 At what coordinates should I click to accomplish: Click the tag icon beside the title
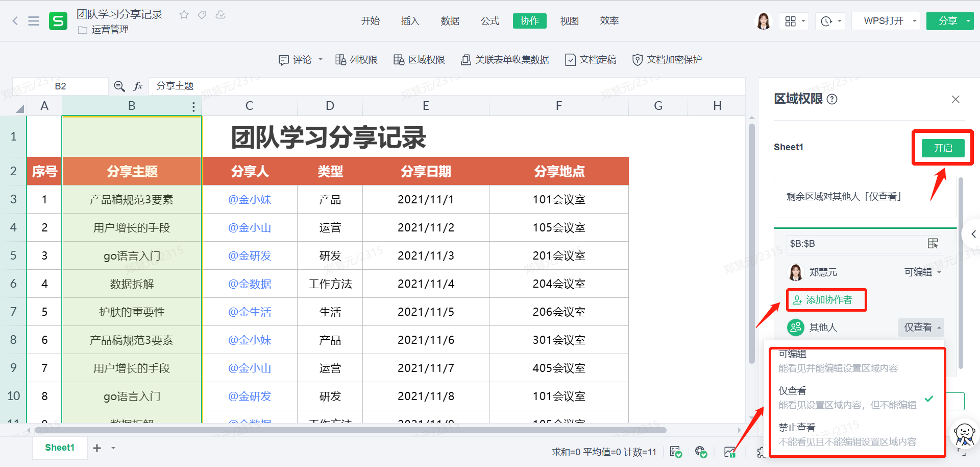(202, 15)
